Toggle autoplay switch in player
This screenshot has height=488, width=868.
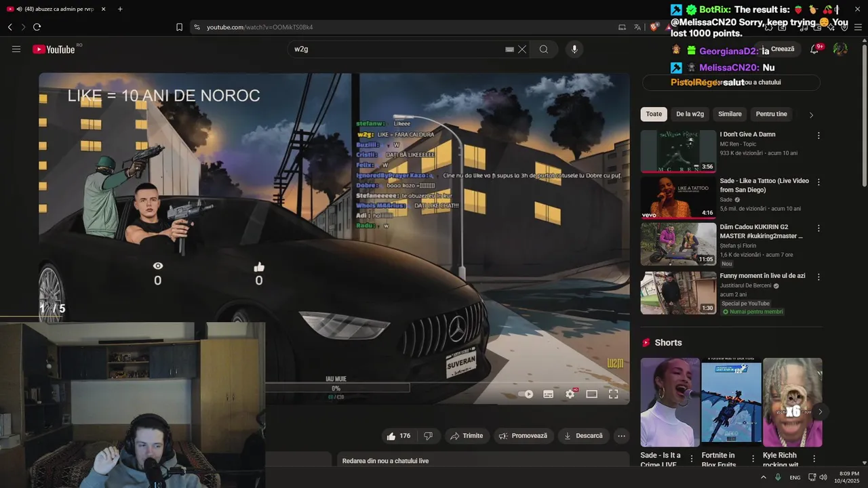(x=526, y=394)
